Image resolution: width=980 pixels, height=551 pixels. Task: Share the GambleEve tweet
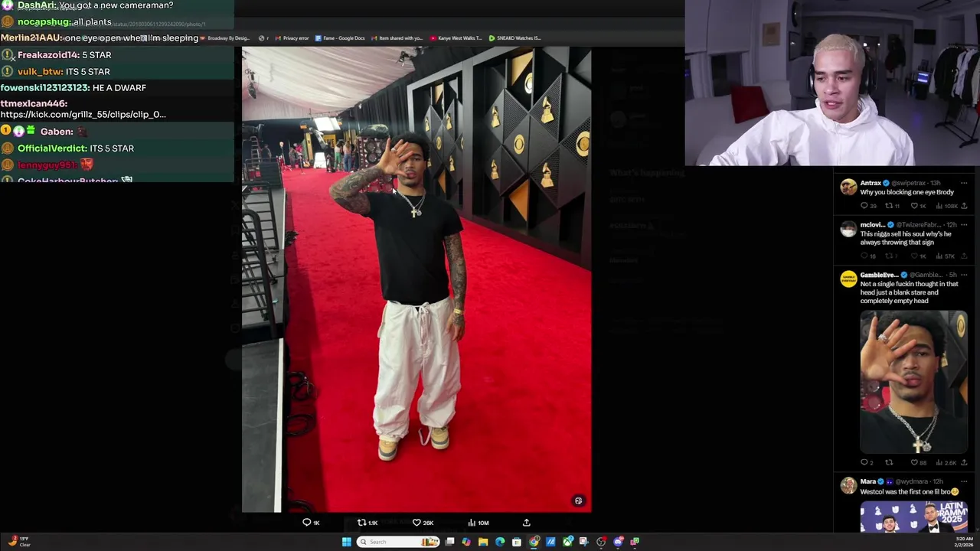coord(963,462)
